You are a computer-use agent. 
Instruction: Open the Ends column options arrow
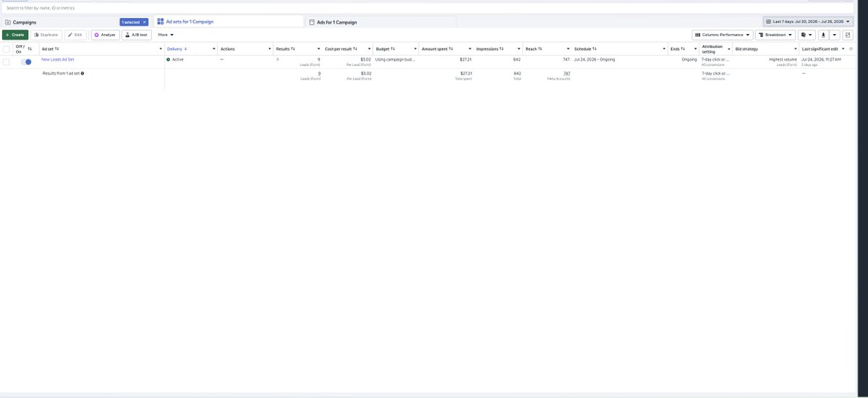pos(695,48)
